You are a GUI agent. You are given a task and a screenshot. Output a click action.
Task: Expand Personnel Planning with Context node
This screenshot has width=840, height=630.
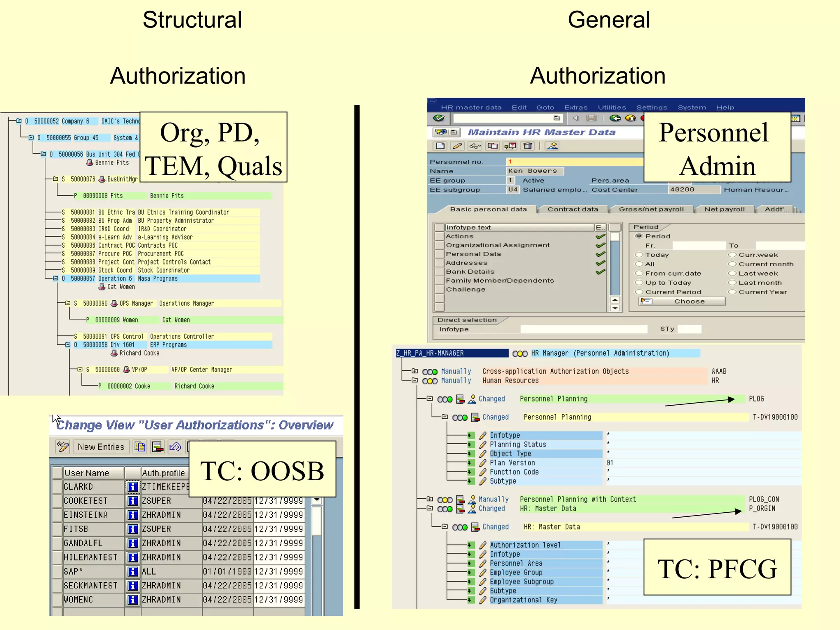429,499
